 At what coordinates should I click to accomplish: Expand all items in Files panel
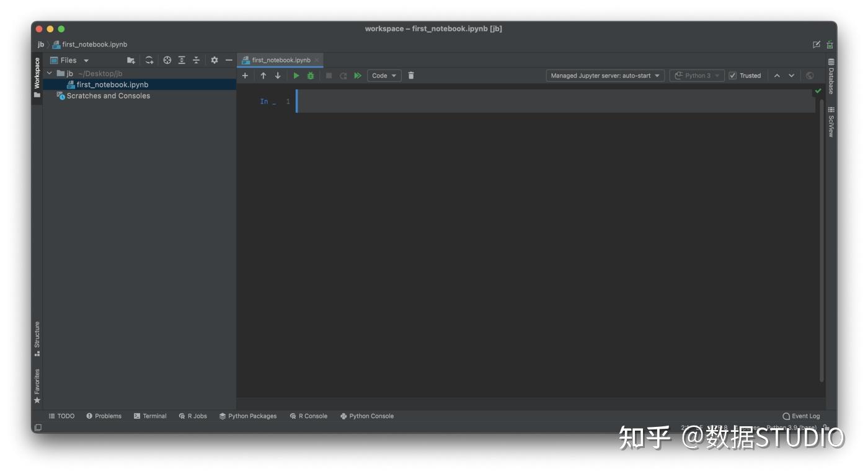click(181, 60)
